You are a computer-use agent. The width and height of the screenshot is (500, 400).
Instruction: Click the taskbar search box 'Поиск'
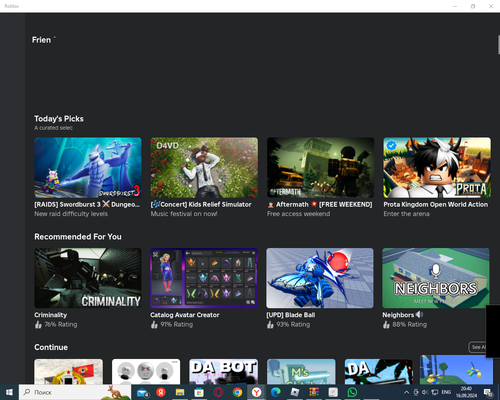click(x=75, y=392)
